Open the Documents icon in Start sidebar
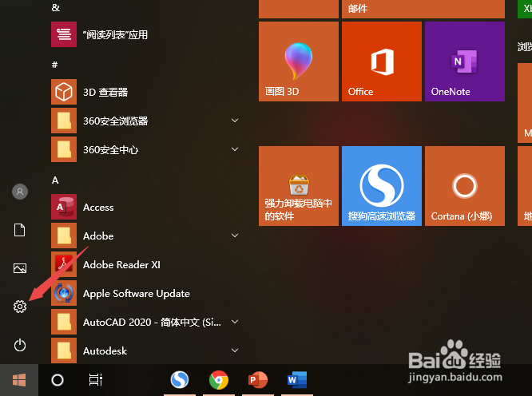532x396 pixels. point(19,230)
